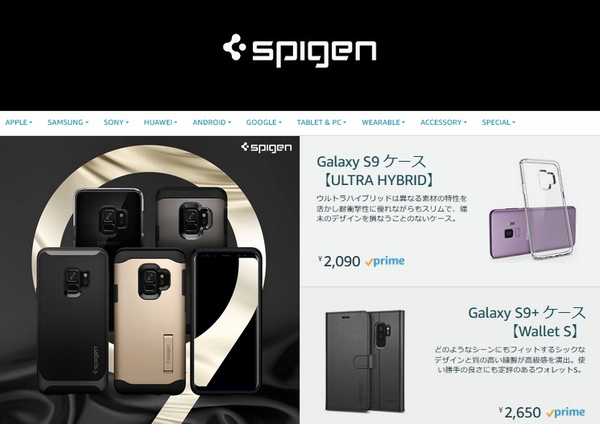This screenshot has width=600, height=424.
Task: Click the prime badge next to ¥2,650
Action: [566, 412]
